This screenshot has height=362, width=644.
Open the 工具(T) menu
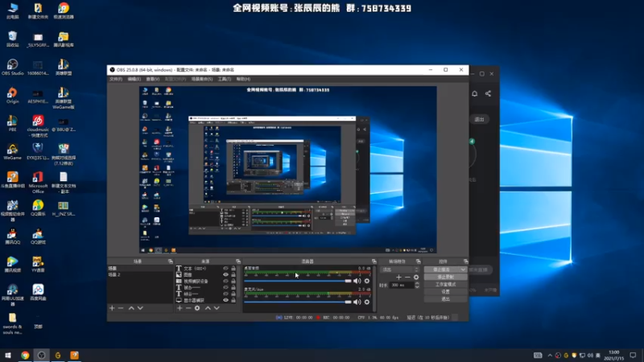pyautogui.click(x=225, y=79)
